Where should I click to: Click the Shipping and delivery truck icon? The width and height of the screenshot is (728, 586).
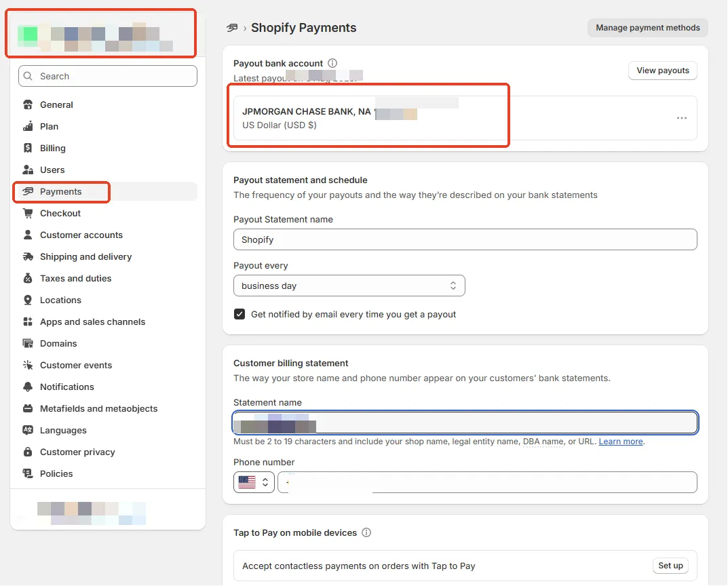28,257
